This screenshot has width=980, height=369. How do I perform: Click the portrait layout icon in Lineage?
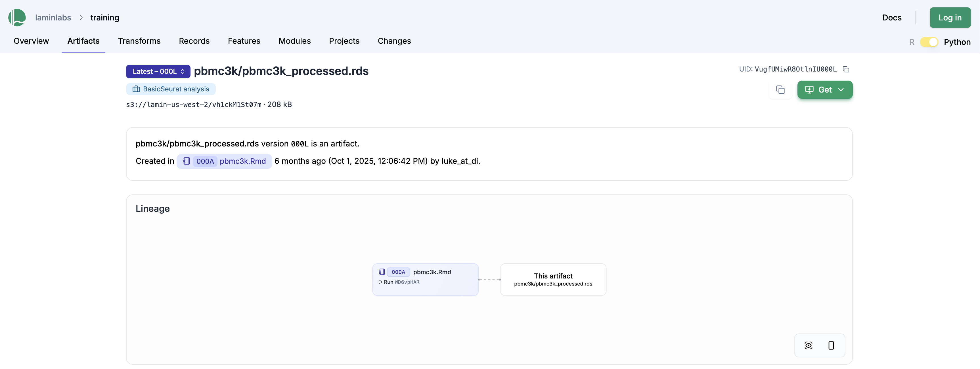(x=831, y=345)
